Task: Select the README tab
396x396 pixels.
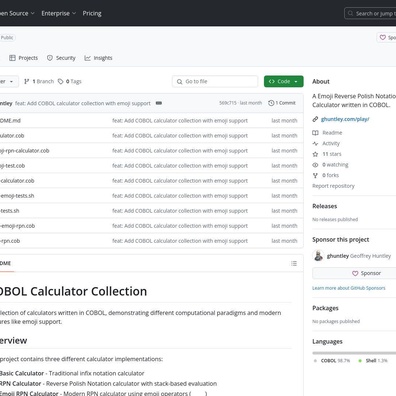Action: pyautogui.click(x=6, y=263)
